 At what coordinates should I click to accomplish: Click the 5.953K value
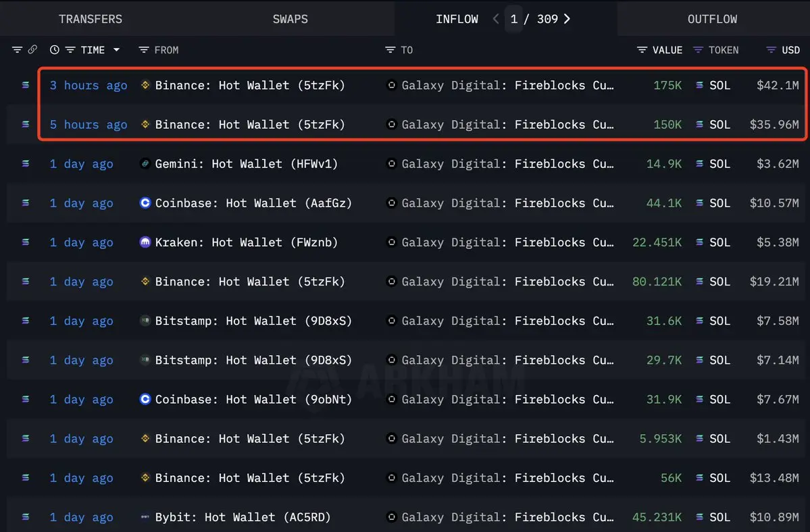pyautogui.click(x=661, y=438)
